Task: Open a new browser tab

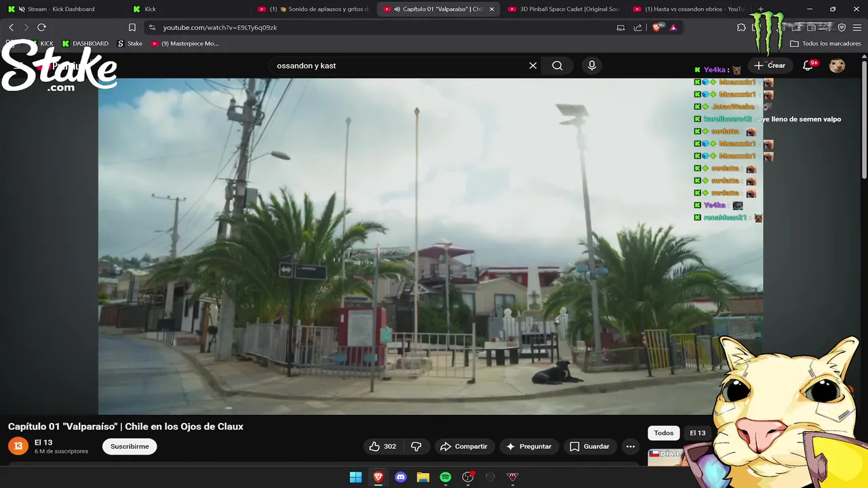Action: [761, 9]
